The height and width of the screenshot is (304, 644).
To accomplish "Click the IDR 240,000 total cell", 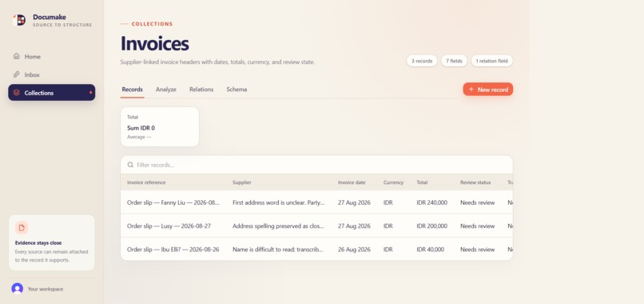I will [431, 202].
